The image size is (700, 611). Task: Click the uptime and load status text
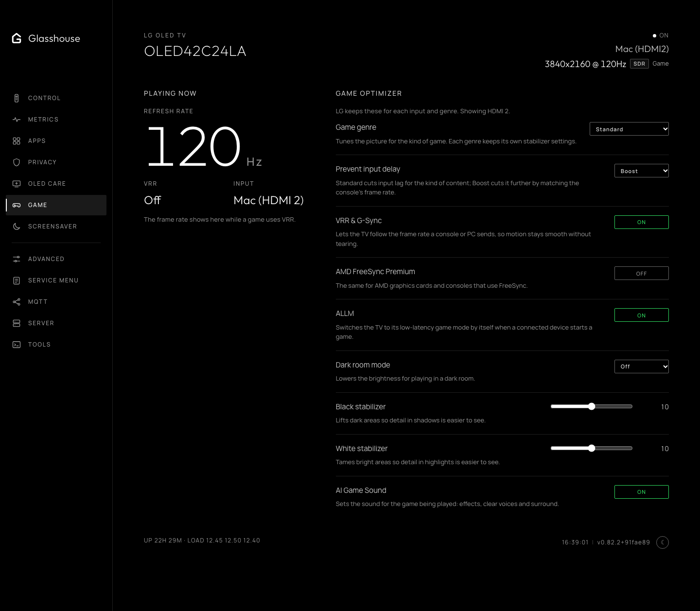[202, 541]
